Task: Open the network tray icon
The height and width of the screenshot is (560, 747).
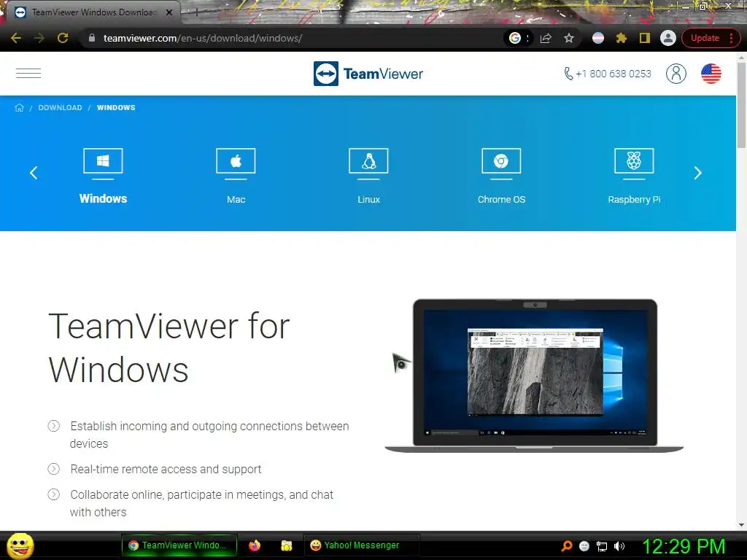Action: tap(602, 546)
